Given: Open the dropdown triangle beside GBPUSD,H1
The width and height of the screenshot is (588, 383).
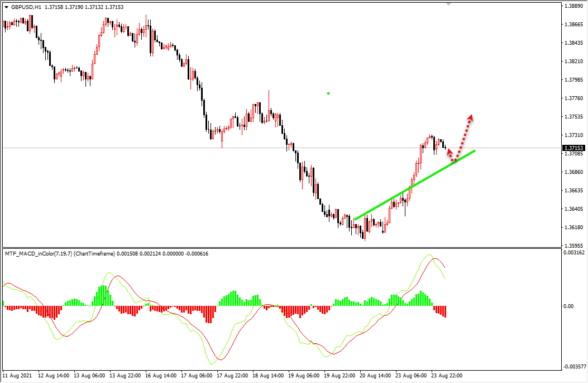Looking at the screenshot, I should [6, 7].
